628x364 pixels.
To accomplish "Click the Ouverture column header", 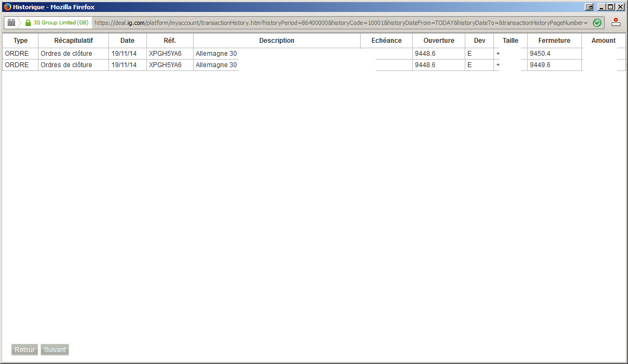I will pyautogui.click(x=439, y=41).
